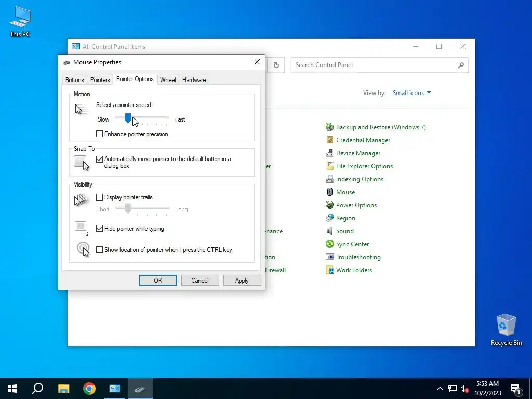Open the Indexing Options icon
532x399 pixels.
point(329,179)
